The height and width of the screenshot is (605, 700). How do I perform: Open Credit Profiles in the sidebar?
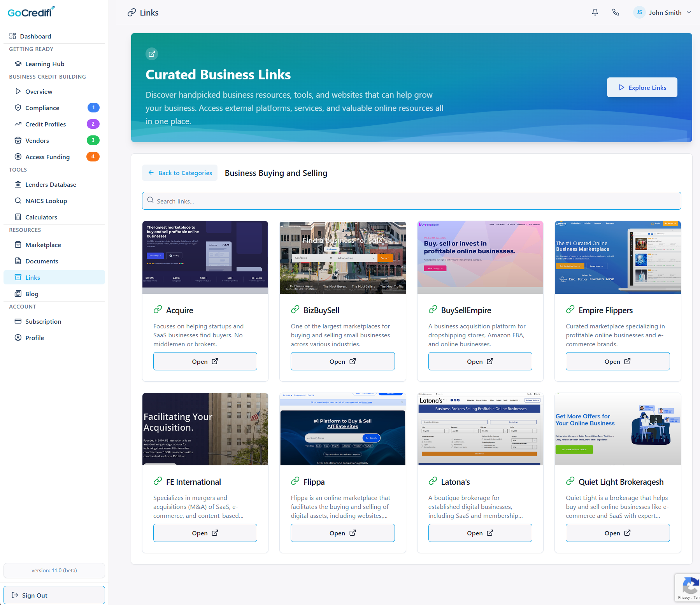(46, 124)
